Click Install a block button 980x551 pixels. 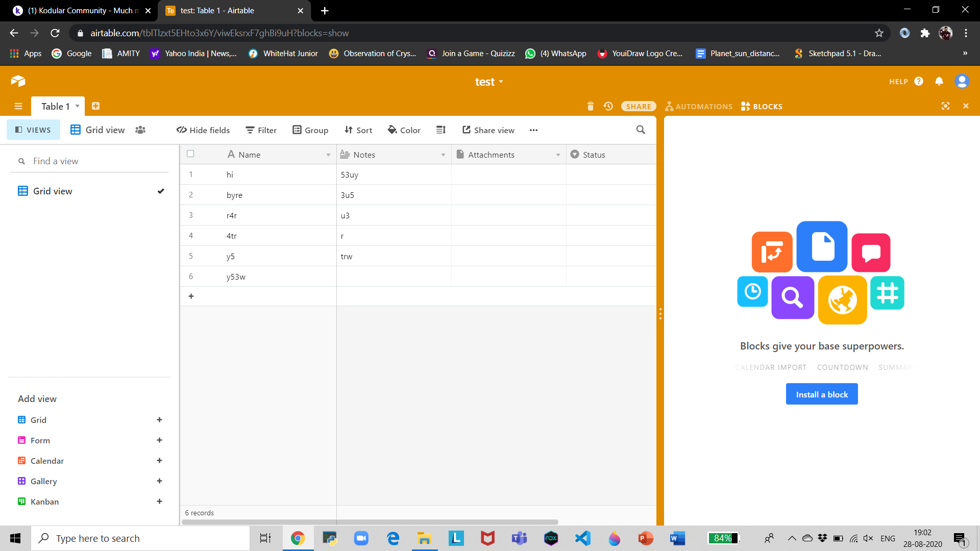[x=821, y=394]
